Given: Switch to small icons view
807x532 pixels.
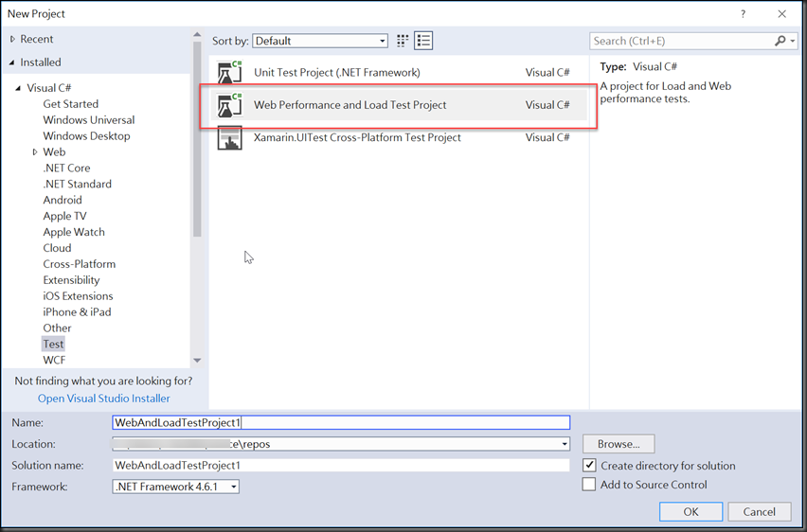Looking at the screenshot, I should click(x=403, y=41).
